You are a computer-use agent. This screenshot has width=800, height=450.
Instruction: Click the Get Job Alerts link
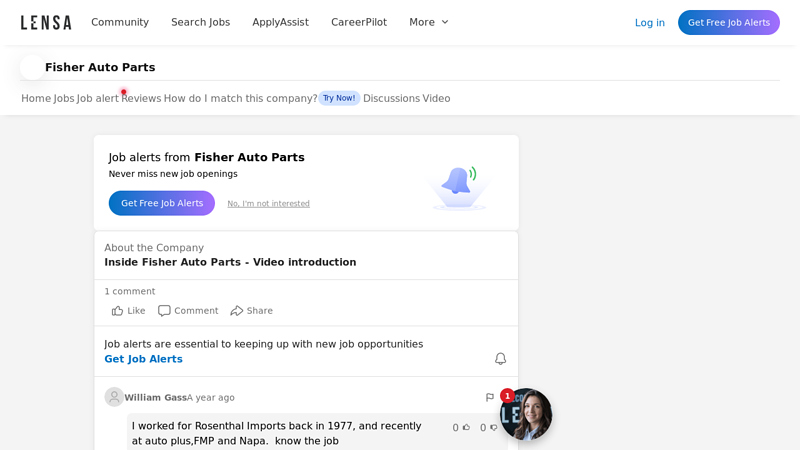point(143,359)
